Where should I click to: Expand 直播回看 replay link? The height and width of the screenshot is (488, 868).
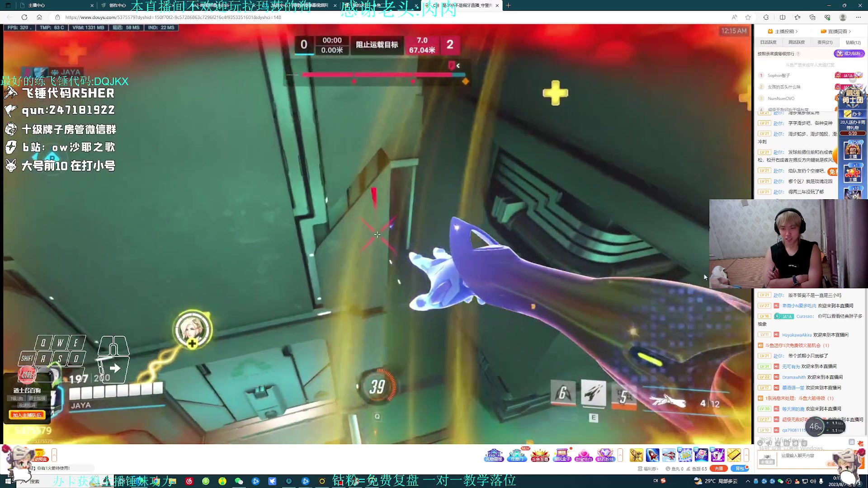click(x=836, y=31)
